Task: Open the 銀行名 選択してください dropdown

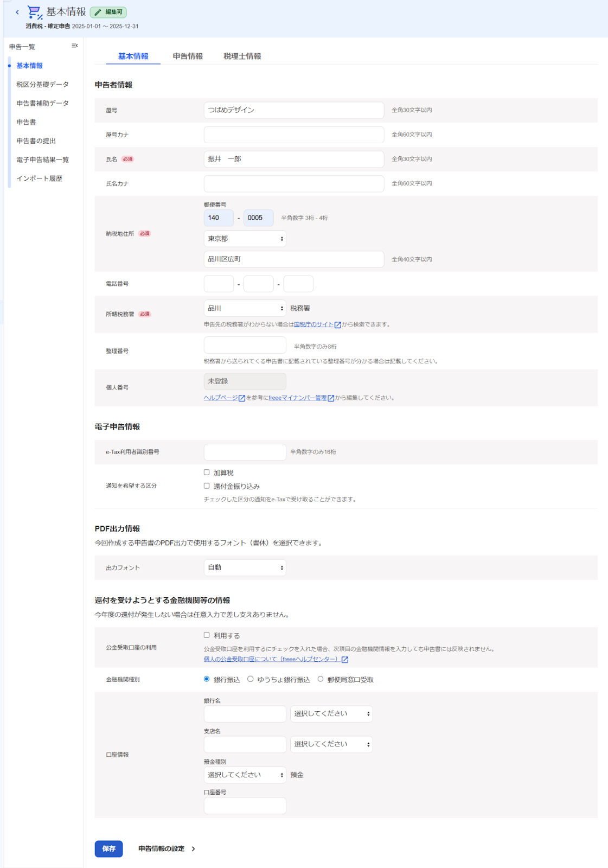Action: [331, 714]
